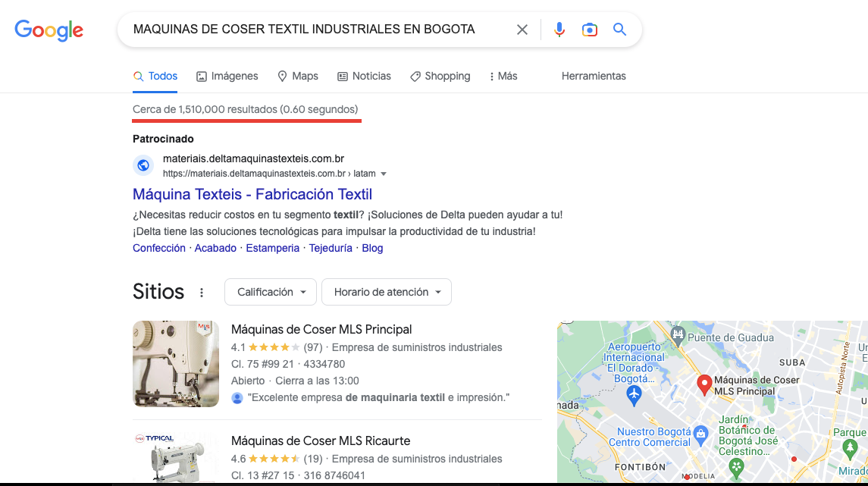The width and height of the screenshot is (868, 486).
Task: Open the Calificación filter dropdown
Action: pyautogui.click(x=270, y=292)
